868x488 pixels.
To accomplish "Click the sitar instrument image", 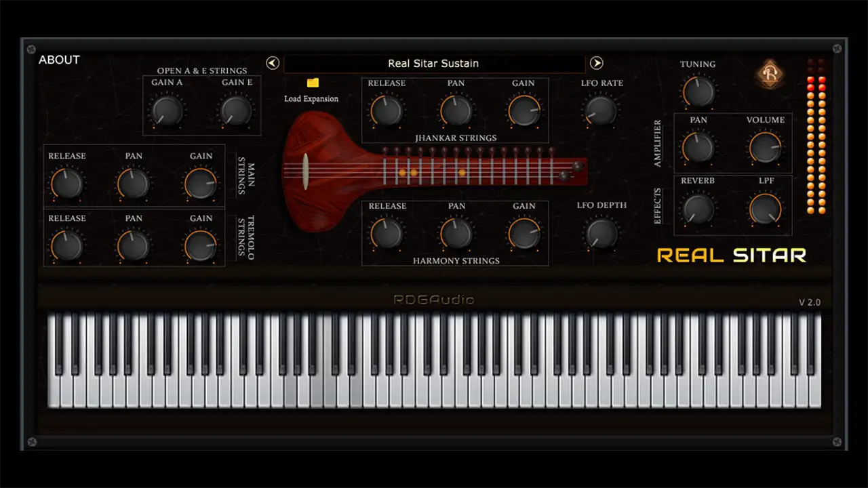I will [x=434, y=172].
